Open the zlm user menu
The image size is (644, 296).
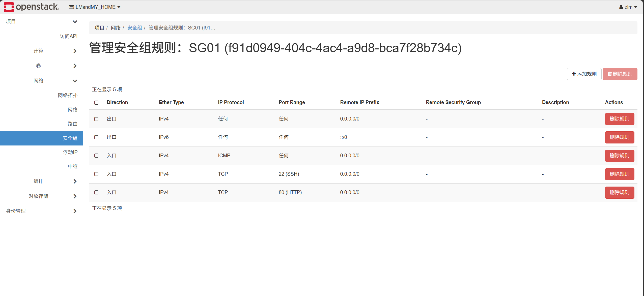[x=628, y=7]
